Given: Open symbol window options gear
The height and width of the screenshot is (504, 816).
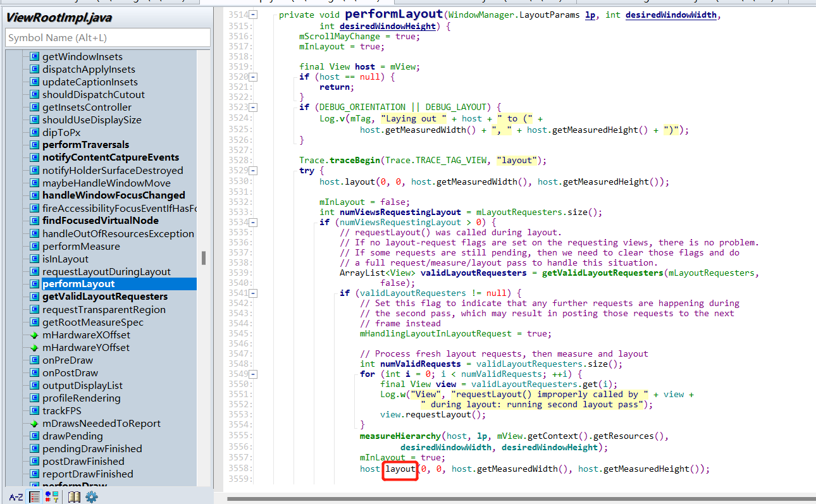Looking at the screenshot, I should click(x=92, y=497).
